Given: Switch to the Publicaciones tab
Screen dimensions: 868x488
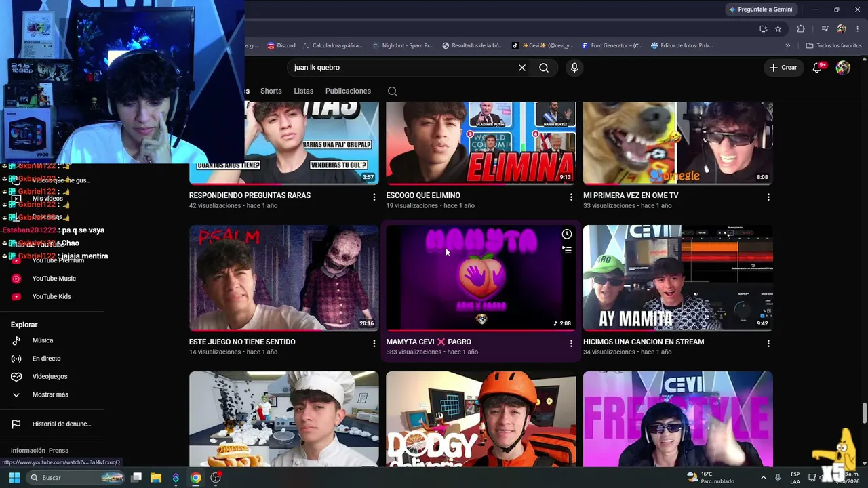Looking at the screenshot, I should tap(348, 91).
